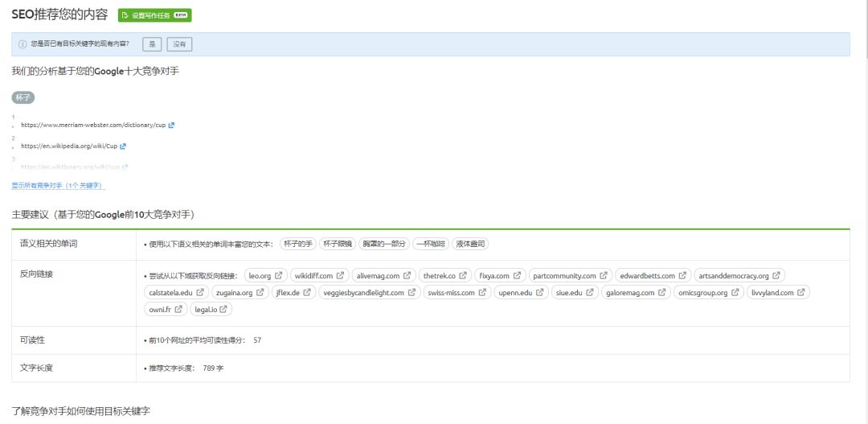Click the SEO推荐您的内容 heading
This screenshot has height=424, width=868.
(x=59, y=15)
